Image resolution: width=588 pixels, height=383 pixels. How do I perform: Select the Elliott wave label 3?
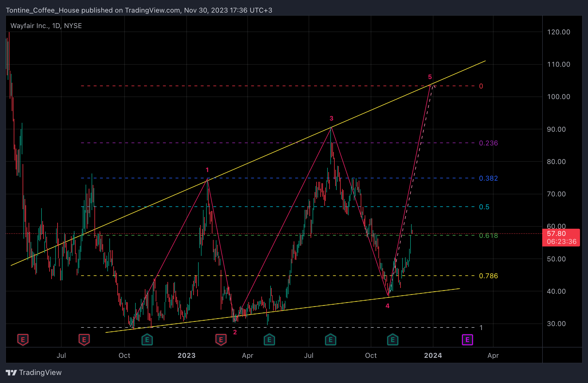click(x=332, y=119)
